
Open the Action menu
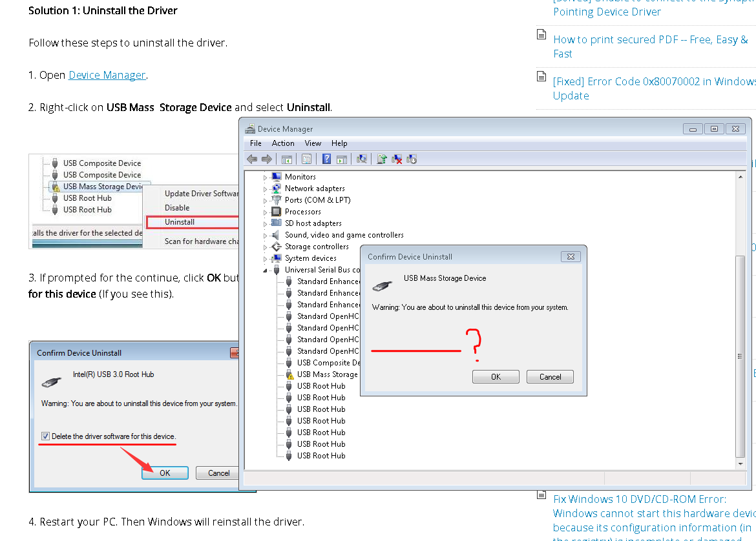click(x=283, y=143)
